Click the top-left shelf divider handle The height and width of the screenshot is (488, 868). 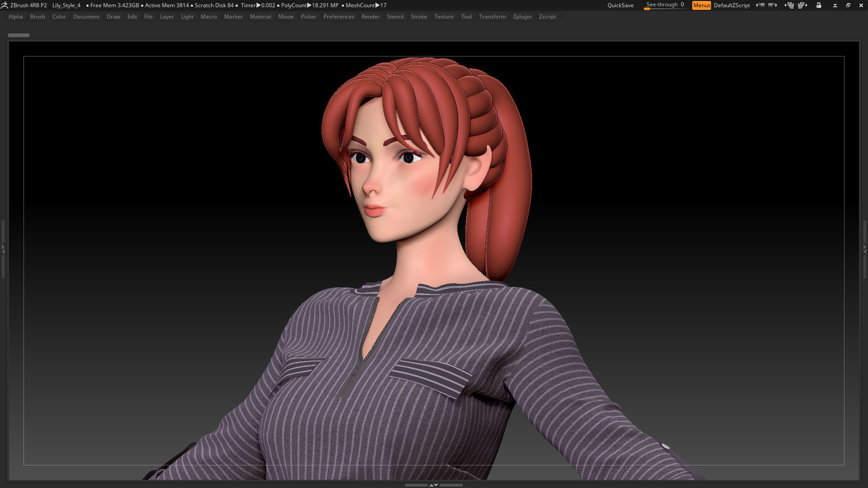point(19,35)
